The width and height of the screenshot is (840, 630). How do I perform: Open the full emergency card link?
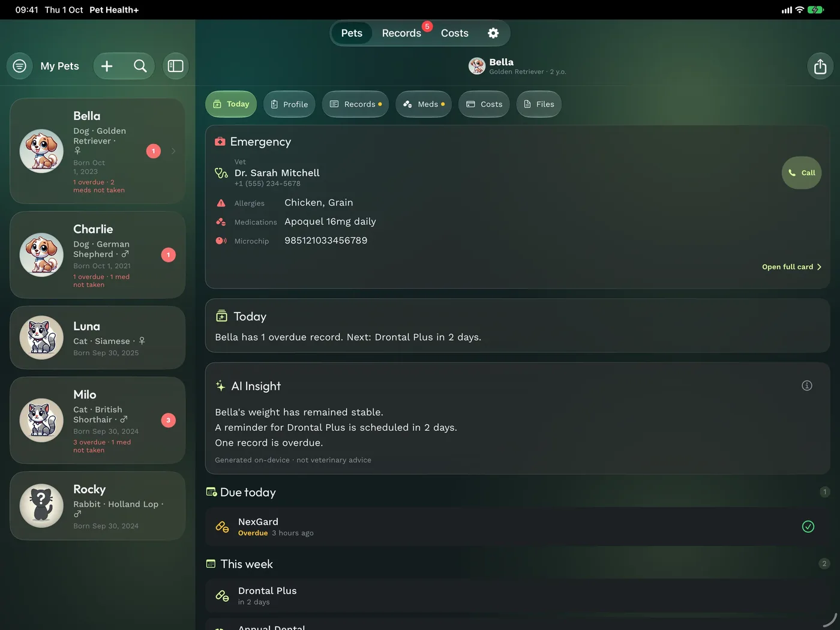click(791, 267)
